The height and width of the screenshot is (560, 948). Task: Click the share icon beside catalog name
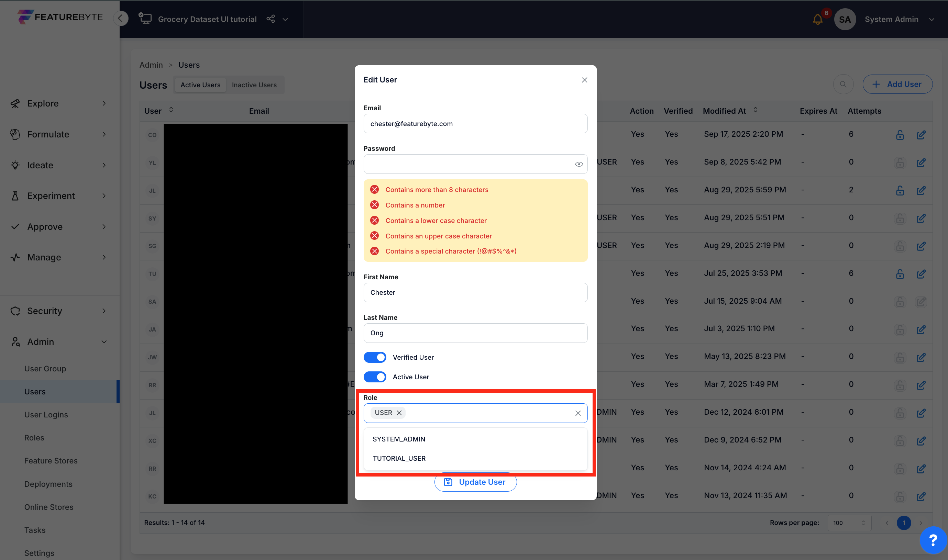pos(270,19)
